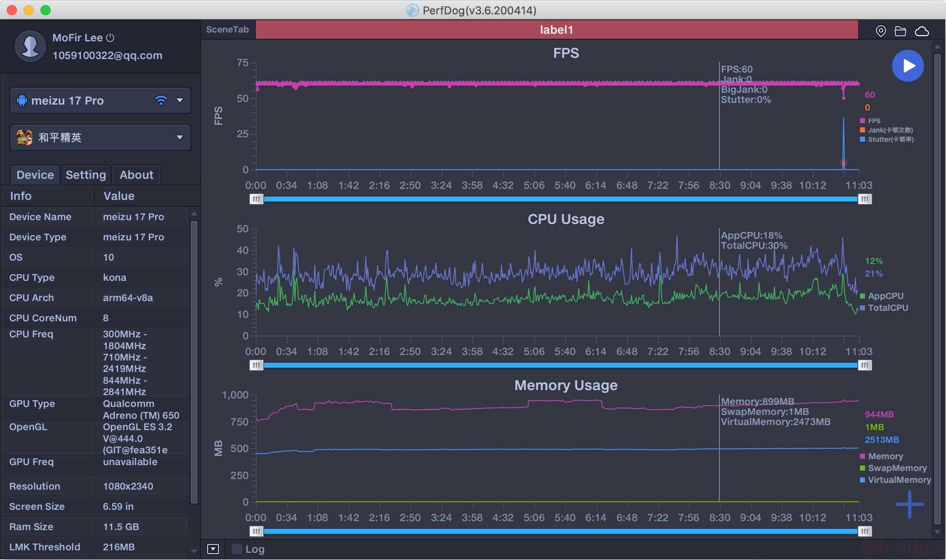
Task: Click the FPS chart title
Action: tap(566, 53)
